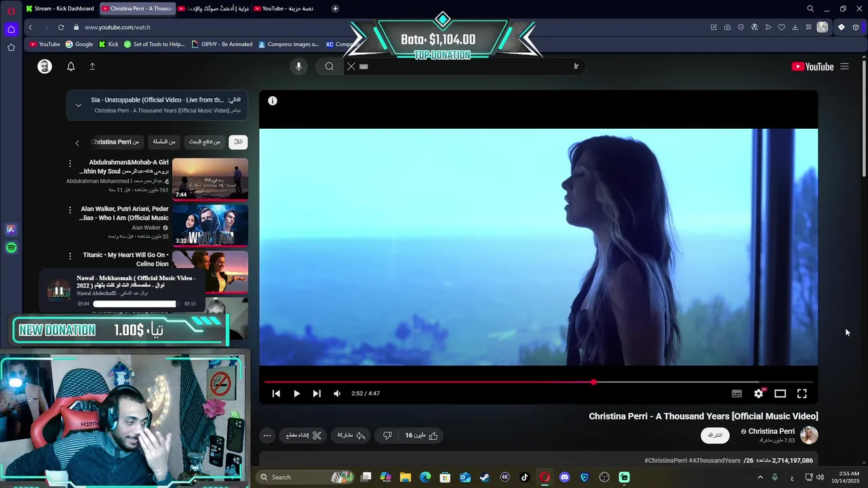Open the Opera sidebar home icon
Image resolution: width=868 pixels, height=488 pixels.
pos(11,29)
